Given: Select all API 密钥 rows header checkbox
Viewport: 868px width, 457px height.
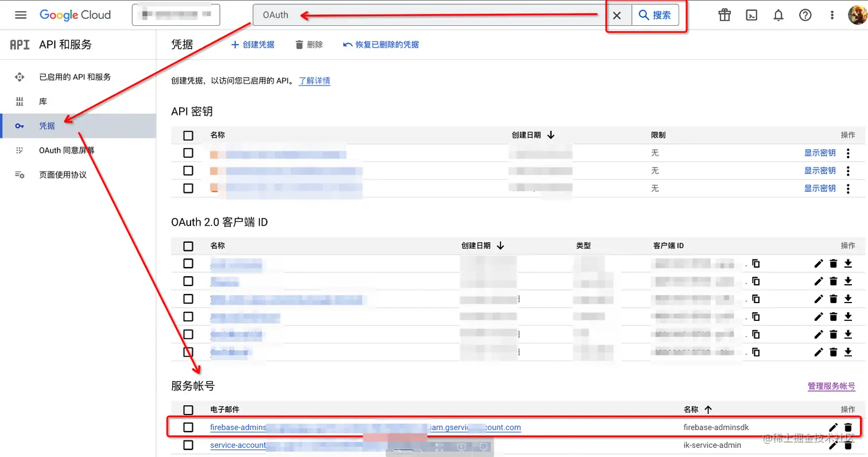Looking at the screenshot, I should (188, 135).
